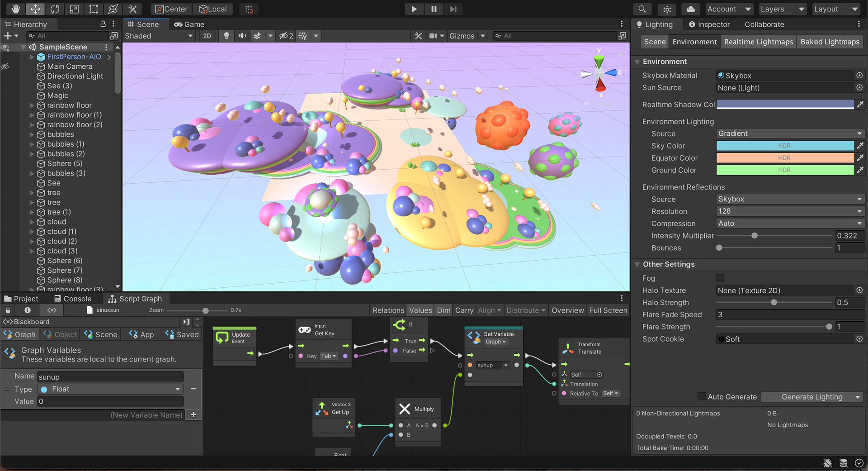Expand the rainbow floor (1) object
The image size is (868, 471).
point(32,115)
